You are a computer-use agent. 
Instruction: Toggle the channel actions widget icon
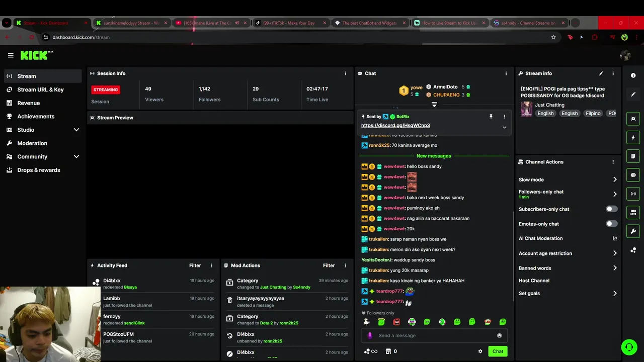(633, 212)
